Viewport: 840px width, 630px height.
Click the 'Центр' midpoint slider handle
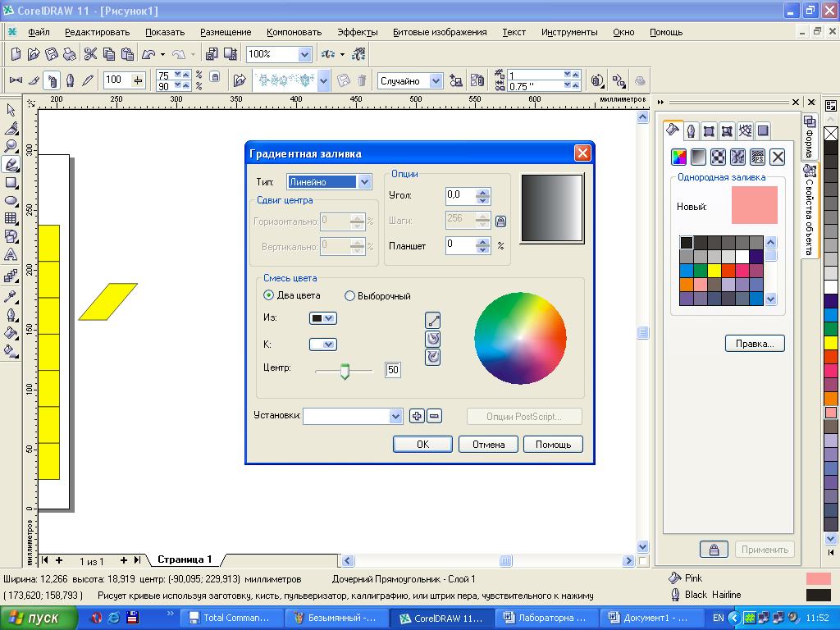pos(345,371)
